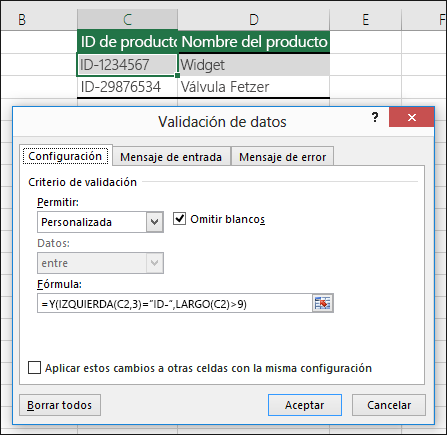Switch to the Configuración tab
The height and width of the screenshot is (435, 447).
point(65,156)
